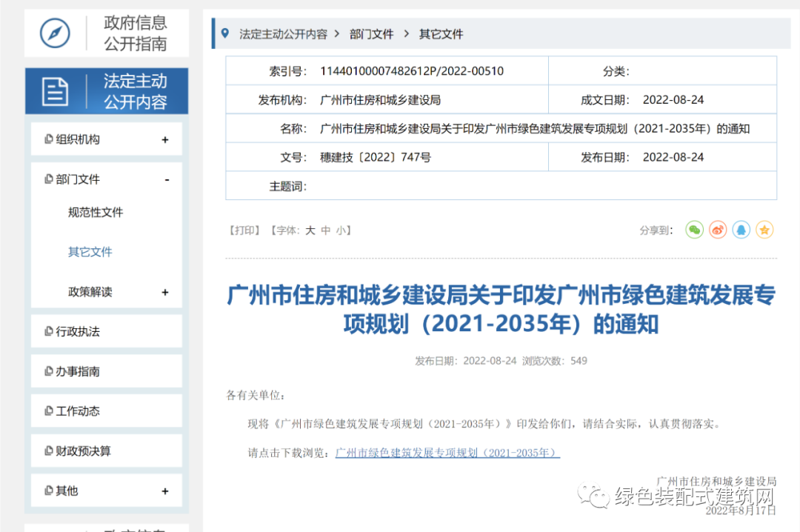
Task: Click index number 11440100007482612P/2022-00510
Action: (412, 71)
